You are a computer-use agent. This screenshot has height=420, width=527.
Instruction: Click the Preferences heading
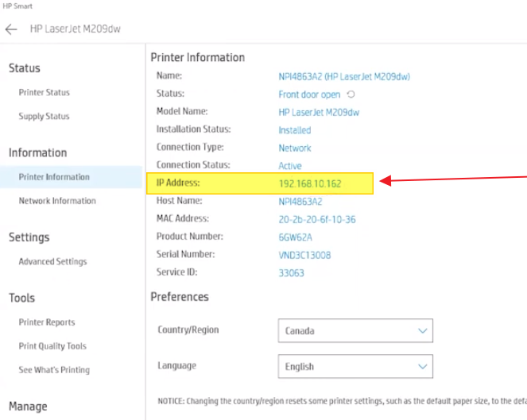point(180,297)
